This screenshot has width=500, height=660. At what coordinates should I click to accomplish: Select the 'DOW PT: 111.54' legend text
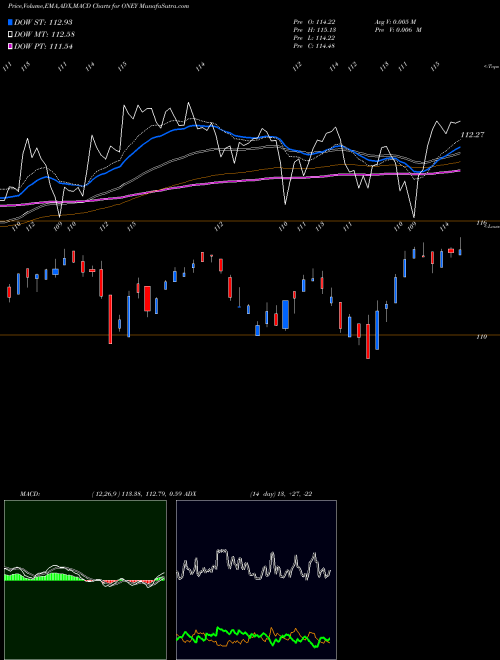tap(44, 46)
